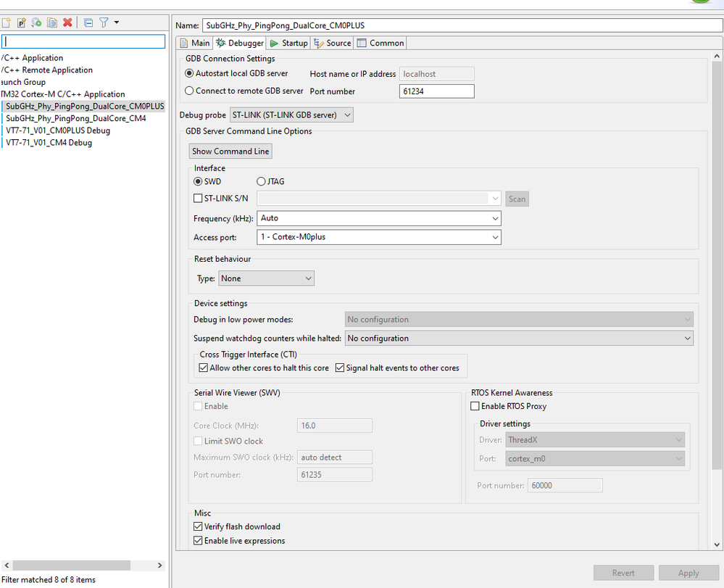Open Suspend watchdog counters dropdown

click(519, 339)
